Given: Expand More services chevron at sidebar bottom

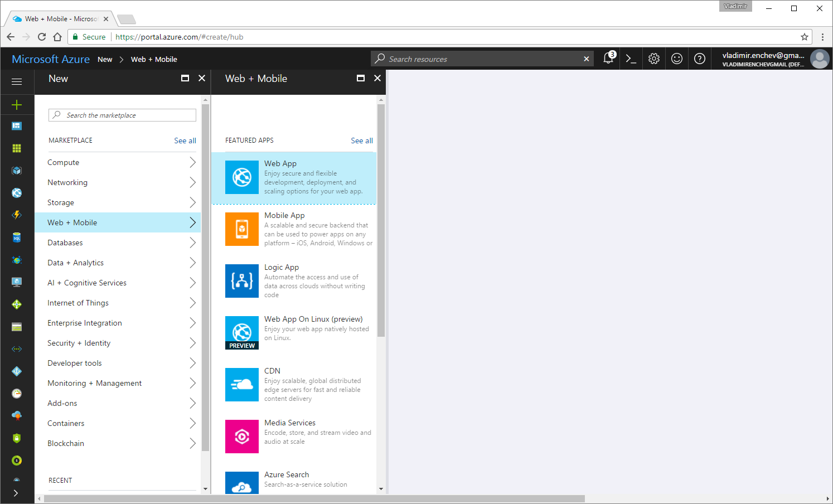Looking at the screenshot, I should 16,493.
